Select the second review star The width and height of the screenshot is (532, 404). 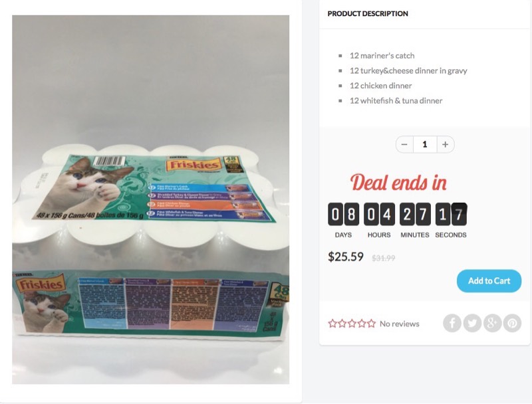(342, 324)
